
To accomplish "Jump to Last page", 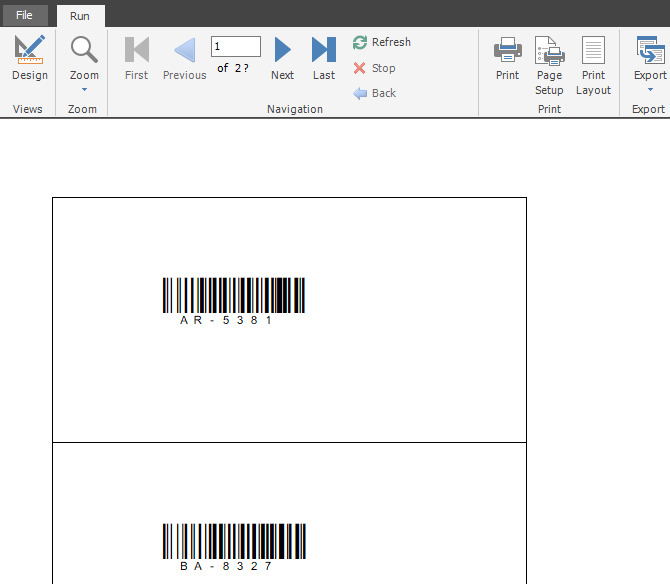I will point(324,58).
